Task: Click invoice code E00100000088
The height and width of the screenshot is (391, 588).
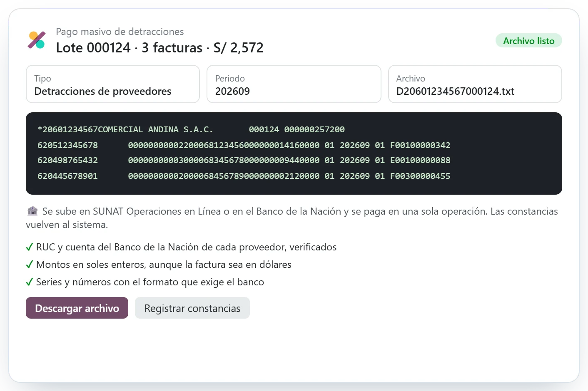Action: click(x=420, y=160)
